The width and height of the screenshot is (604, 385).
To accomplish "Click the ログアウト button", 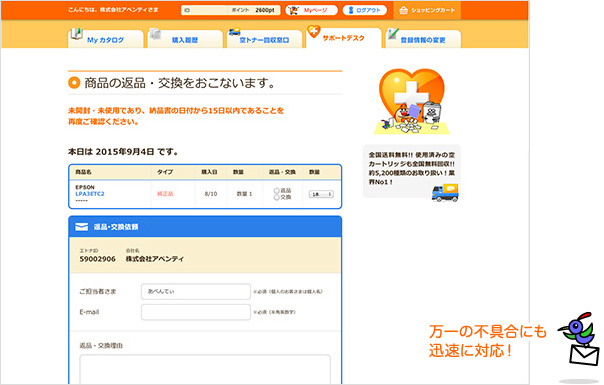I will (364, 10).
